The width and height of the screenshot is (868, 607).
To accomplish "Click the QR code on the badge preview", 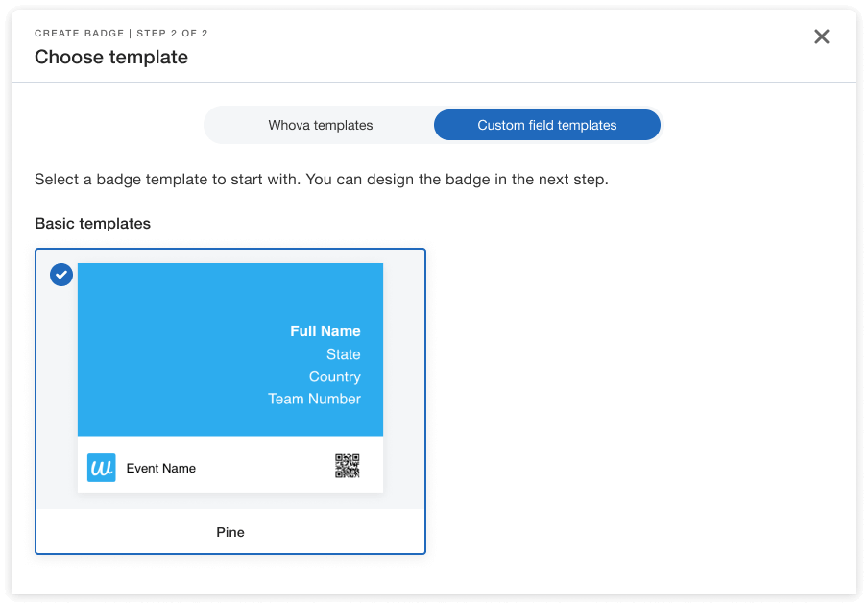I will pos(347,467).
